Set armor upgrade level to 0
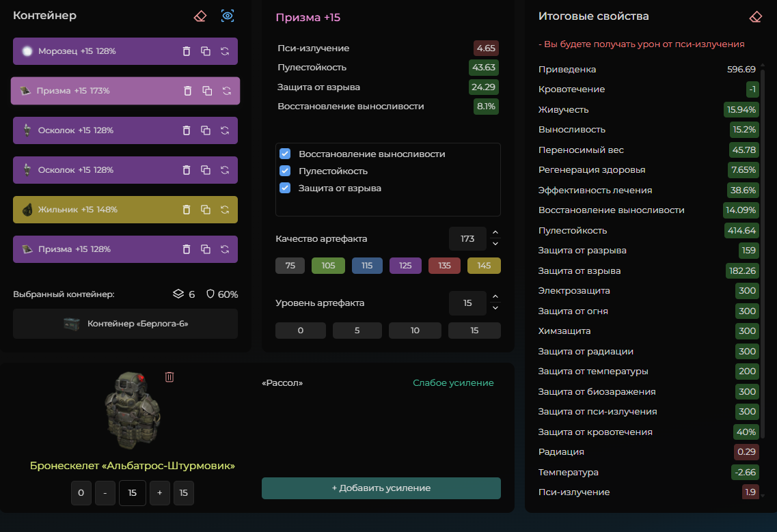The image size is (777, 532). 81,493
